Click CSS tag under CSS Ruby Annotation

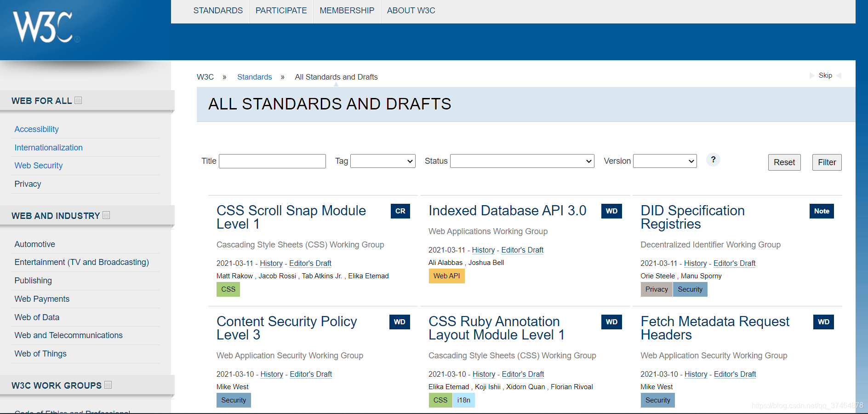pos(440,400)
